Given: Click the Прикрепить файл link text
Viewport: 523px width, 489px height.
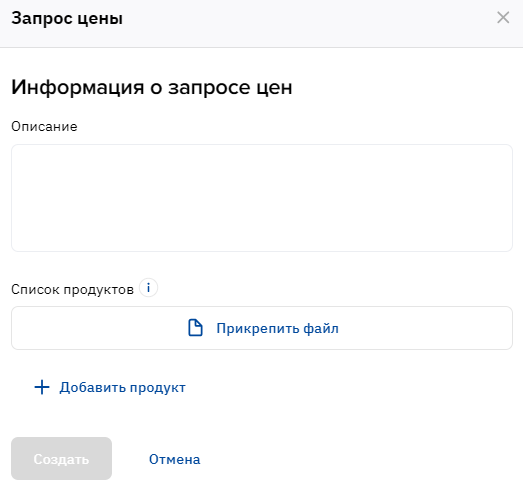Looking at the screenshot, I should point(278,329).
